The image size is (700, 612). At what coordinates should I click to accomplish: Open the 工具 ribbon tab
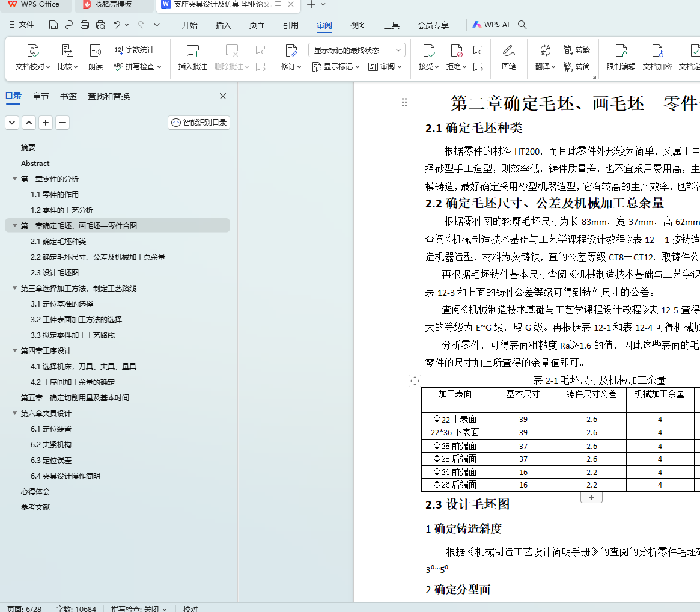pos(392,25)
